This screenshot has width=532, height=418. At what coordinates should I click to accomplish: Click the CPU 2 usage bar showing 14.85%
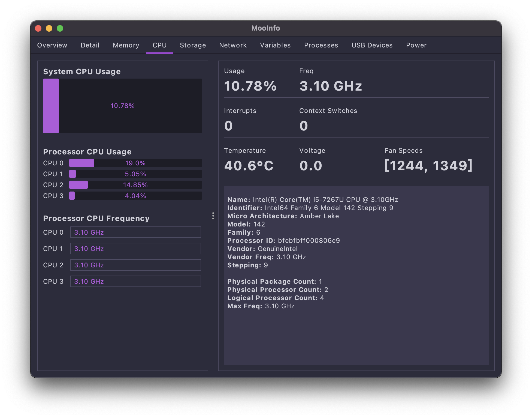135,185
